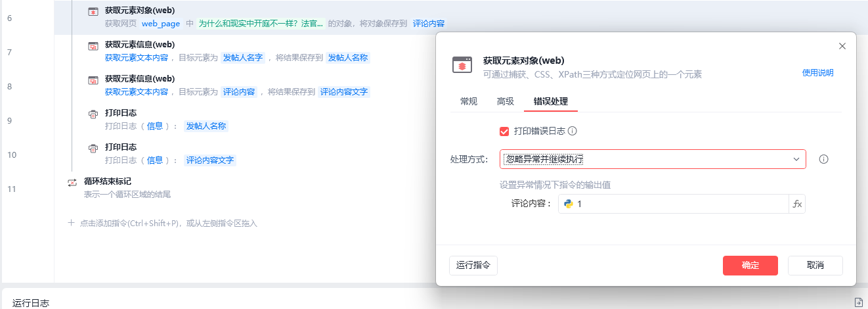The height and width of the screenshot is (309, 868).
Task: Click the info icon beside the 处理方式 dropdown
Action: (x=823, y=159)
